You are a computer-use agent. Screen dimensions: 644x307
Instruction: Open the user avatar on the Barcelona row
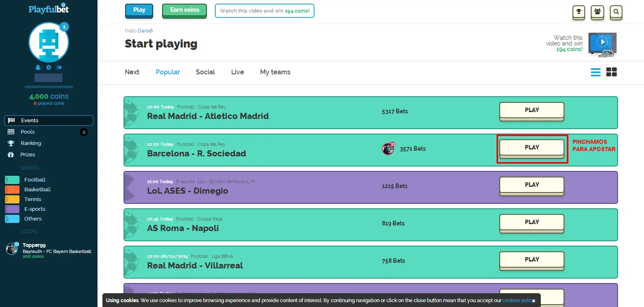pos(388,149)
